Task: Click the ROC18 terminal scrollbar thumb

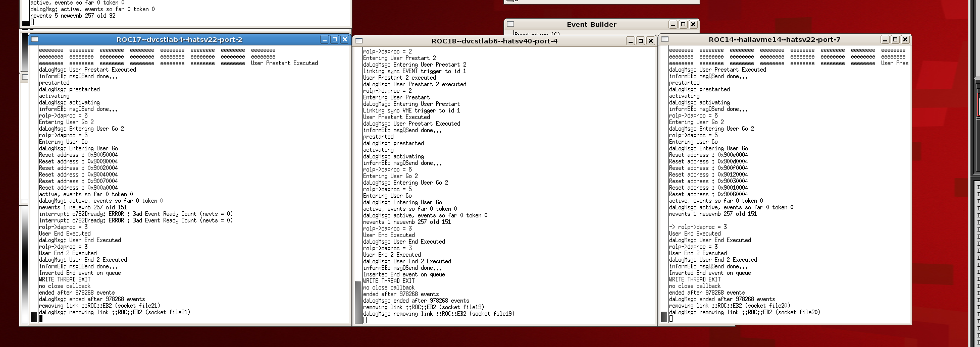Action: [x=358, y=303]
